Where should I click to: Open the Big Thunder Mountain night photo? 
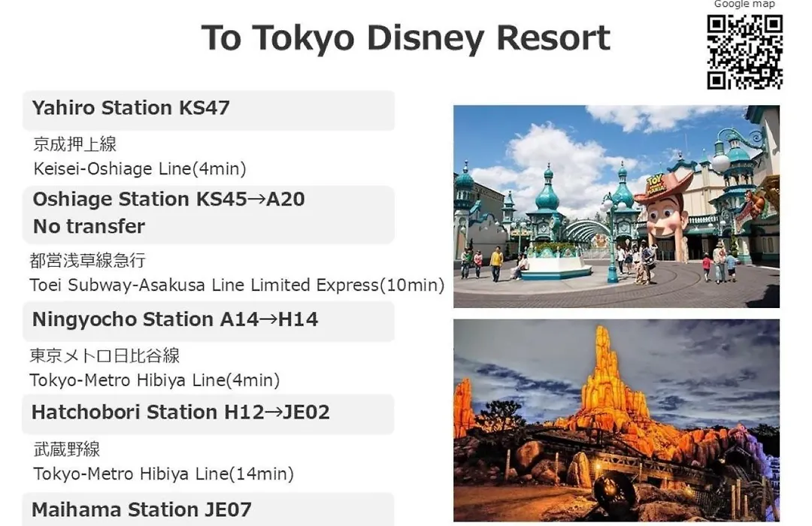click(617, 420)
